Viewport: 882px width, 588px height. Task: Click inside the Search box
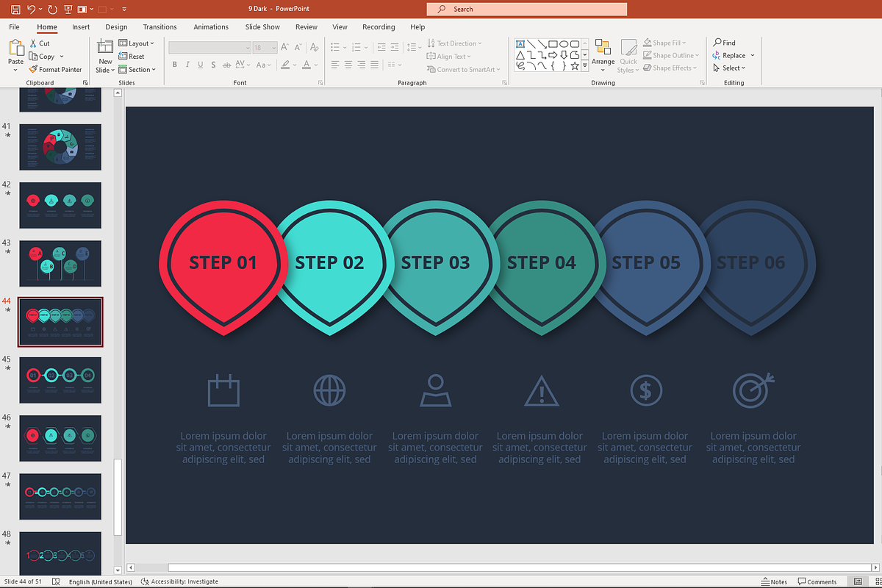pyautogui.click(x=526, y=9)
